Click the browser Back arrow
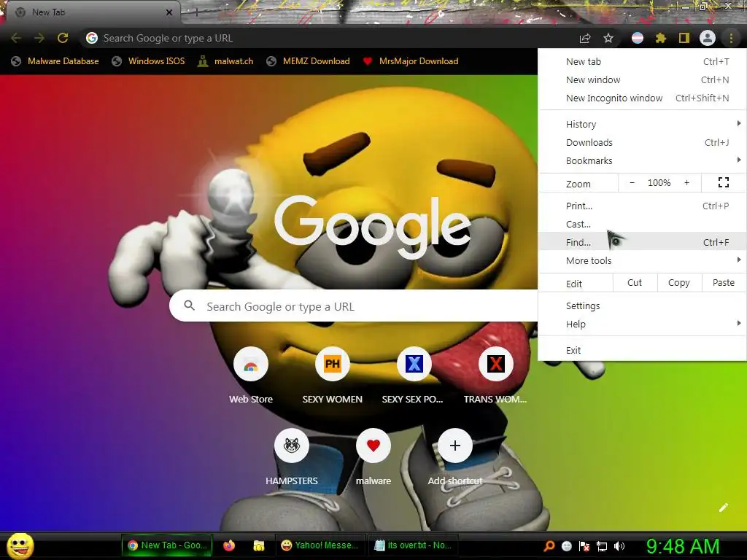The height and width of the screenshot is (560, 747). [16, 38]
